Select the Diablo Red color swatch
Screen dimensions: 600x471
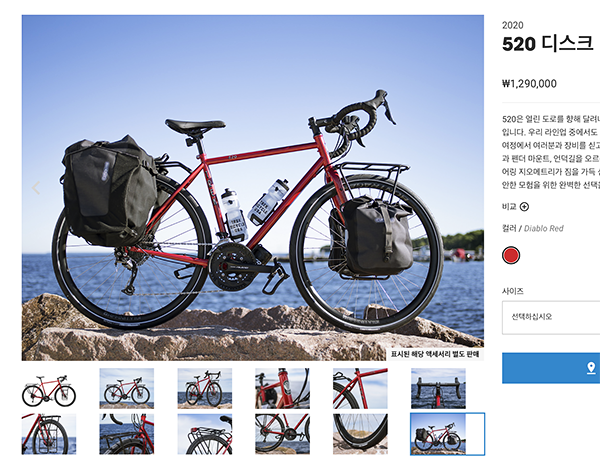[511, 255]
